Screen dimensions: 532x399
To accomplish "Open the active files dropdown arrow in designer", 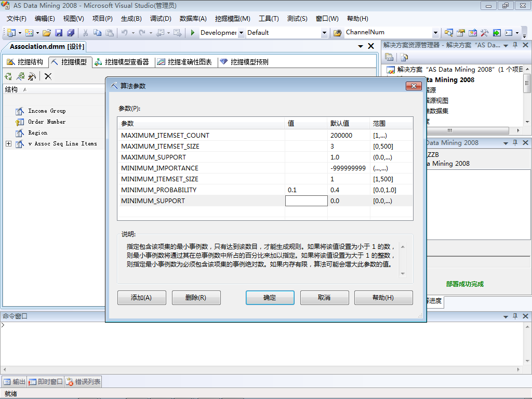I will click(361, 46).
